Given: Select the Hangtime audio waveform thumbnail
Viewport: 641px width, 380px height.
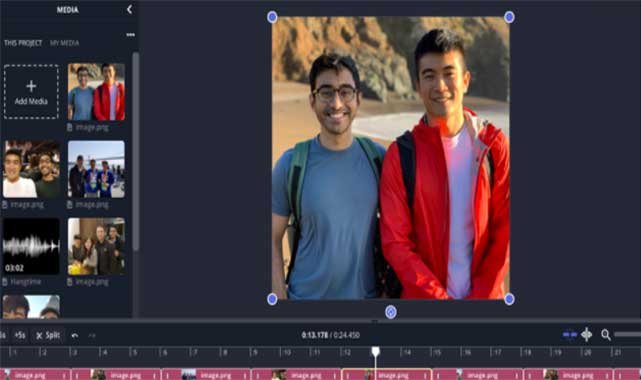Looking at the screenshot, I should 31,246.
